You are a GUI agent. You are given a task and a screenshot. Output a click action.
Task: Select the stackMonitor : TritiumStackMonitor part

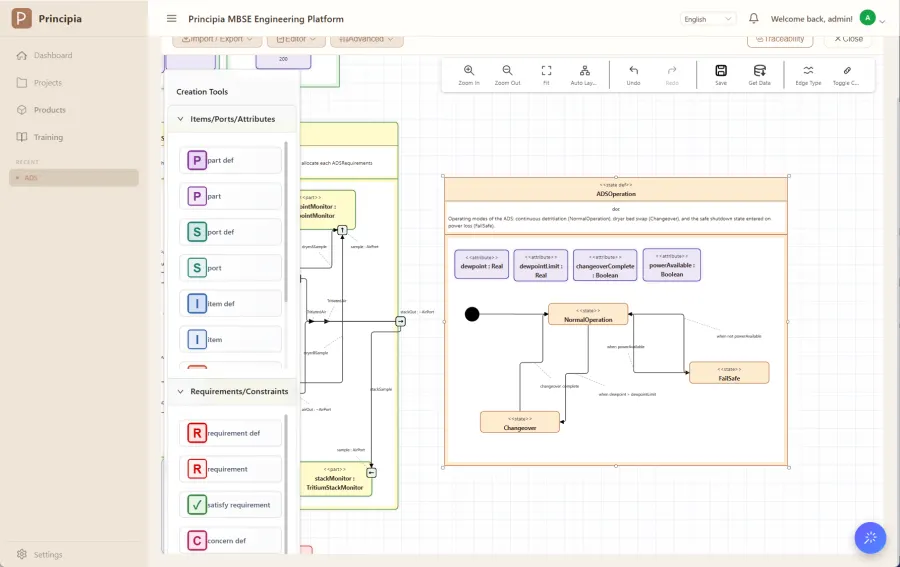click(335, 479)
